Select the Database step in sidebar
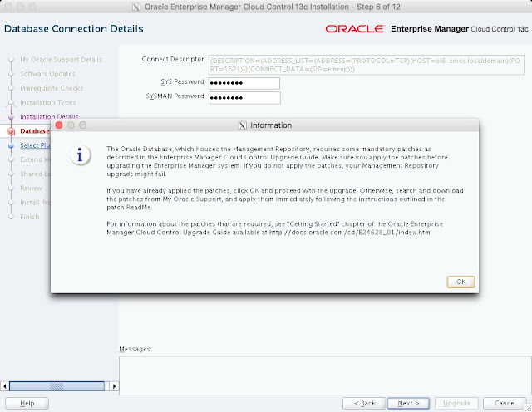This screenshot has width=532, height=412. [35, 131]
